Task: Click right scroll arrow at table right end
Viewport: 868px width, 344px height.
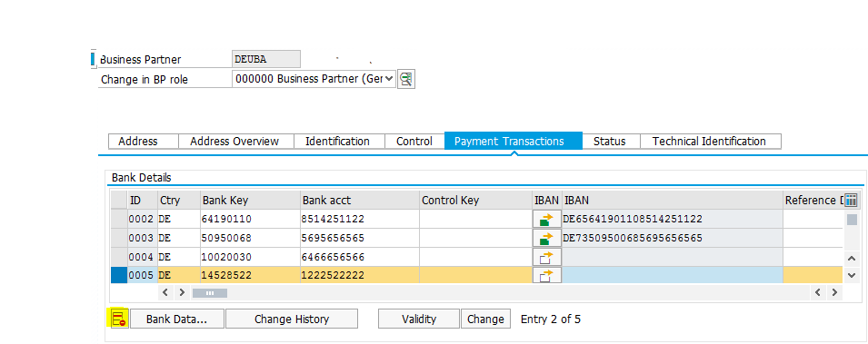Action: coord(833,292)
